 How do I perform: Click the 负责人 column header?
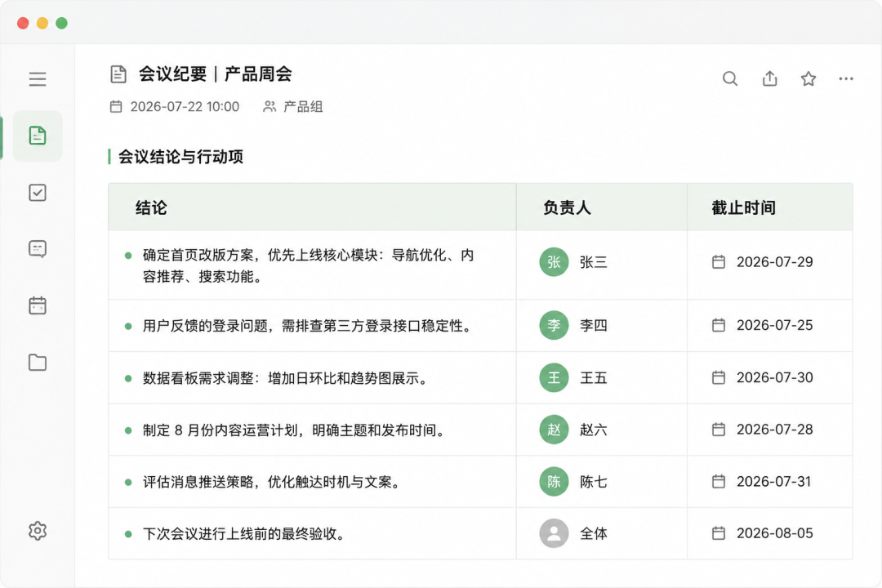[x=567, y=207]
